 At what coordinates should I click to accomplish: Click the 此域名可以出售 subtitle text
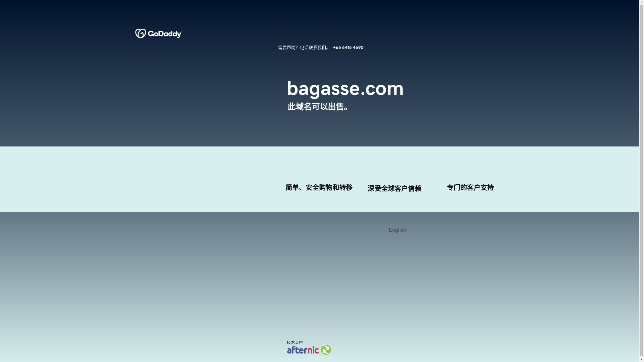pos(318,107)
